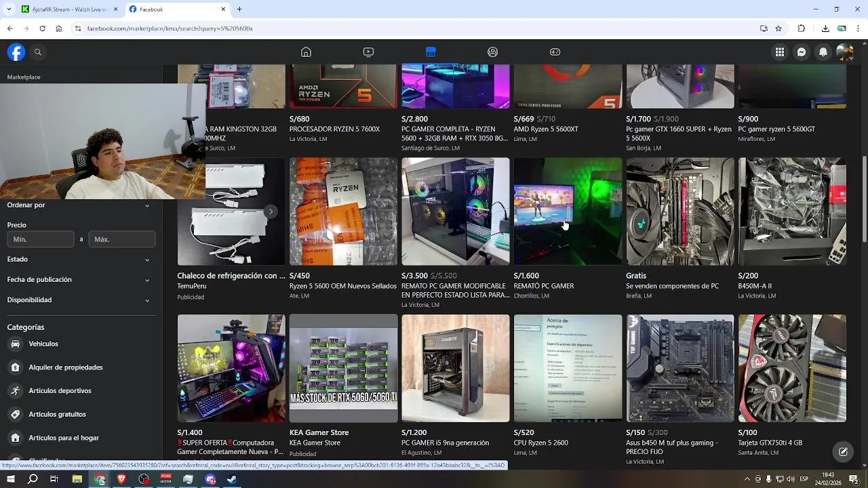Click browser home button
The image size is (868, 488).
coord(59,28)
